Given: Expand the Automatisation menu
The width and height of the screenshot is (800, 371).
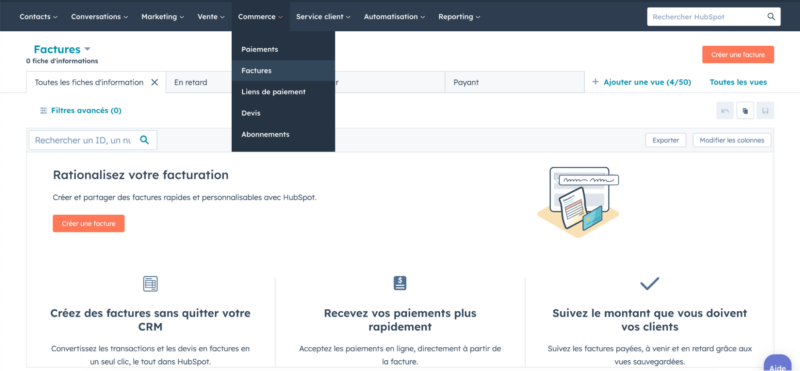Looking at the screenshot, I should pos(394,16).
